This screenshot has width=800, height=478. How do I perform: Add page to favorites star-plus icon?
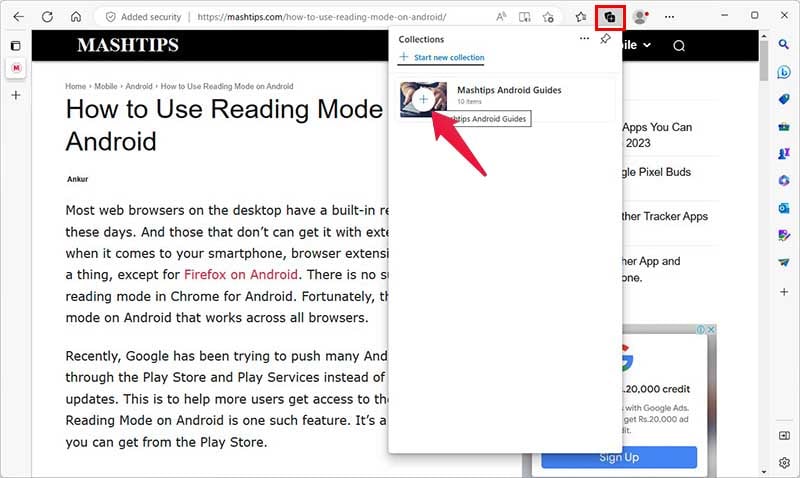click(x=548, y=17)
